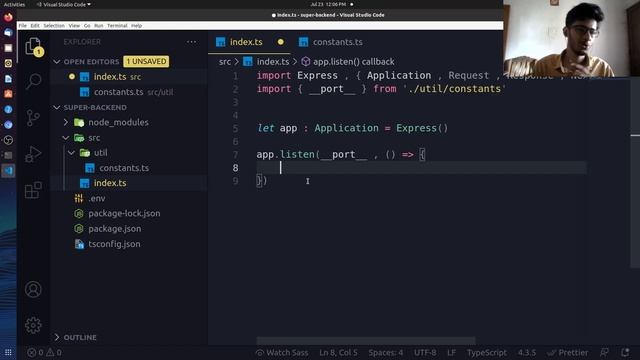
Task: Click the Visual Studio Code dock icon
Action: [x=8, y=171]
